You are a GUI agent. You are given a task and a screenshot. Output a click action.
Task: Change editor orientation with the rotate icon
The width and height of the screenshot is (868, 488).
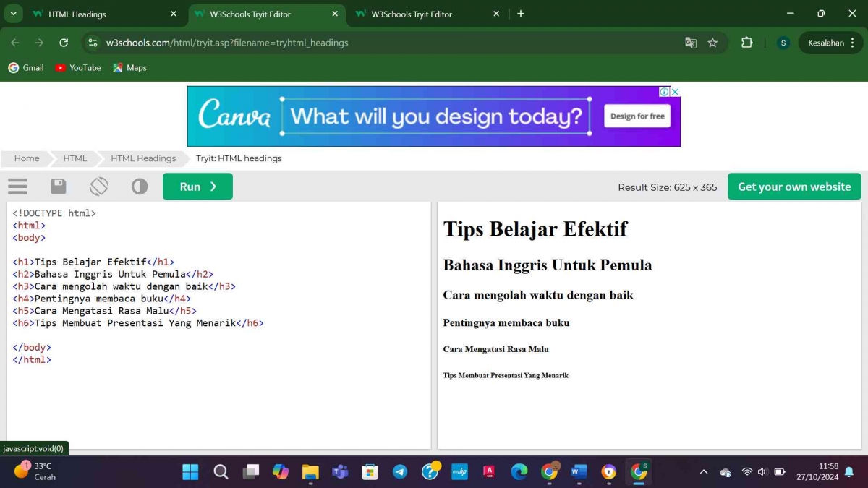click(99, 187)
